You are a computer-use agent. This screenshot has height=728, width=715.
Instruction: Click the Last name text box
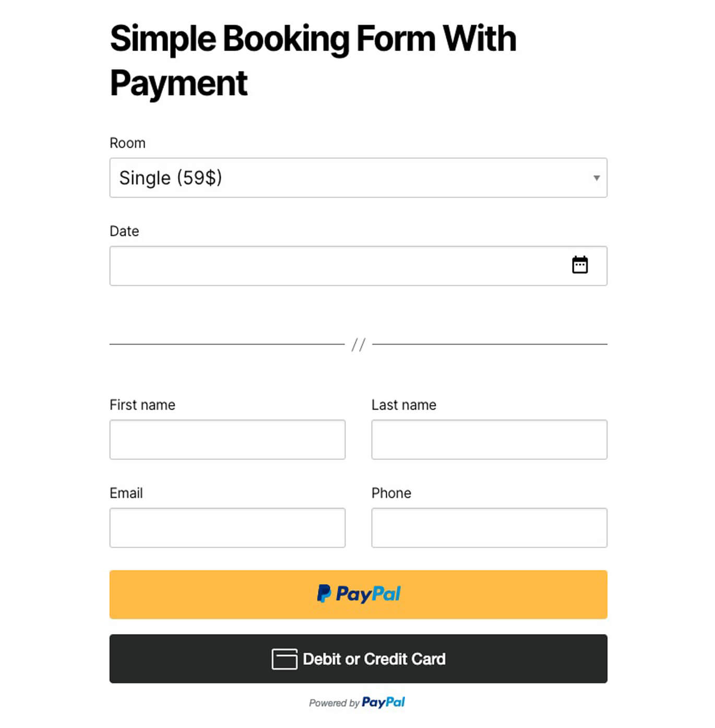click(489, 439)
